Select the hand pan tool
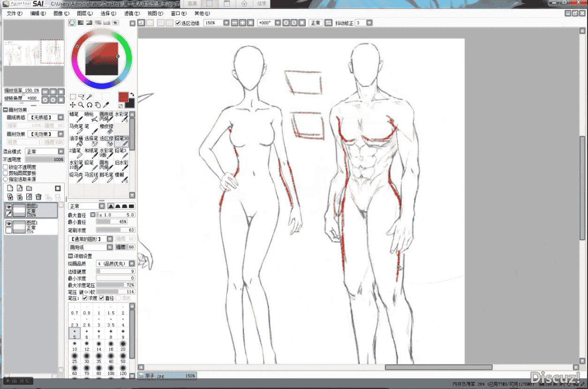Image resolution: width=588 pixels, height=389 pixels. 98,105
